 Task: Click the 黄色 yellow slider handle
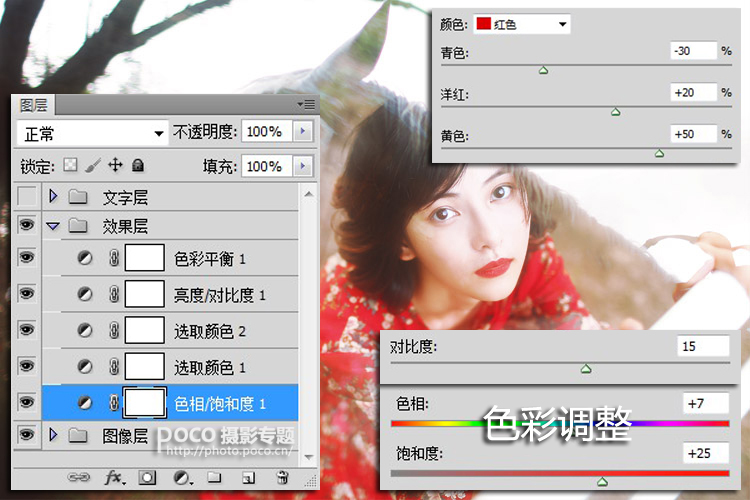click(659, 154)
